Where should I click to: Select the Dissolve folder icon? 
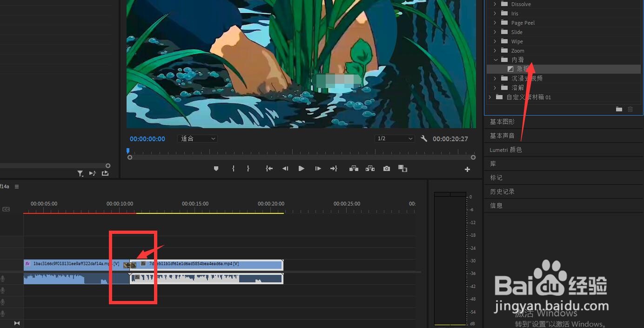pos(504,4)
